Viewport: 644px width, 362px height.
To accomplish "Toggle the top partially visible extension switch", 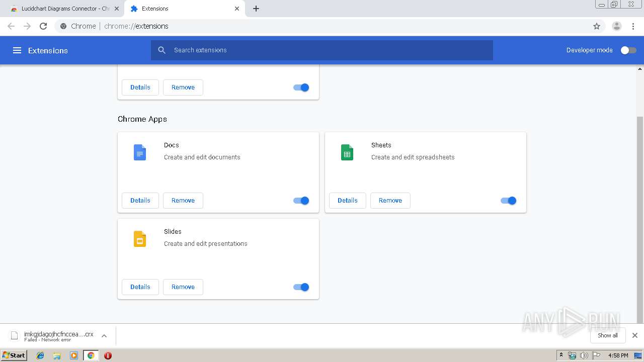I will click(x=301, y=87).
